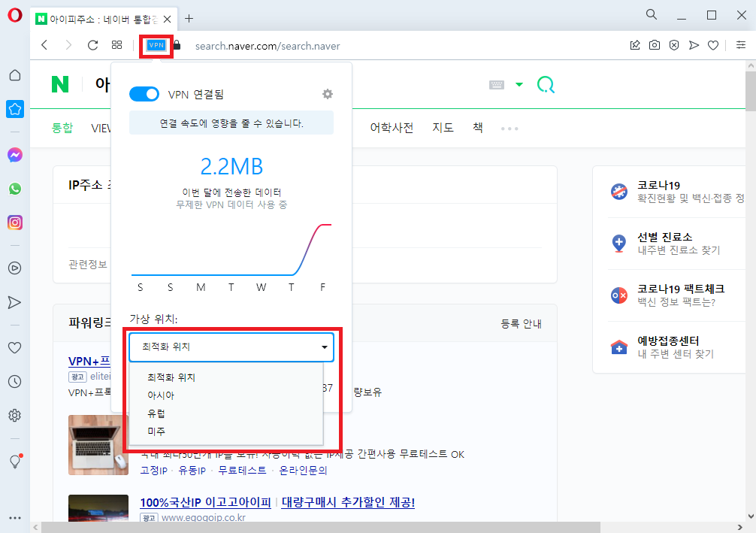Open the sidebar Settings gear icon
This screenshot has height=533, width=756.
pos(15,415)
